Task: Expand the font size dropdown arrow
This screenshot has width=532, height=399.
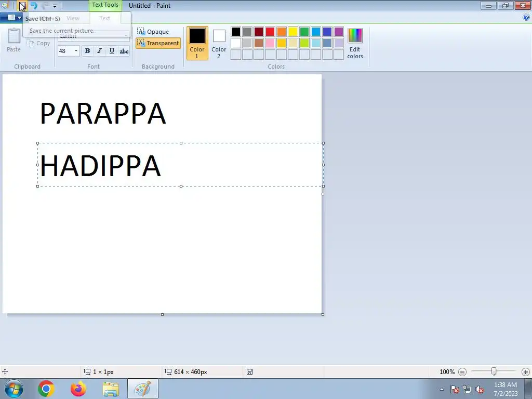Action: [76, 51]
